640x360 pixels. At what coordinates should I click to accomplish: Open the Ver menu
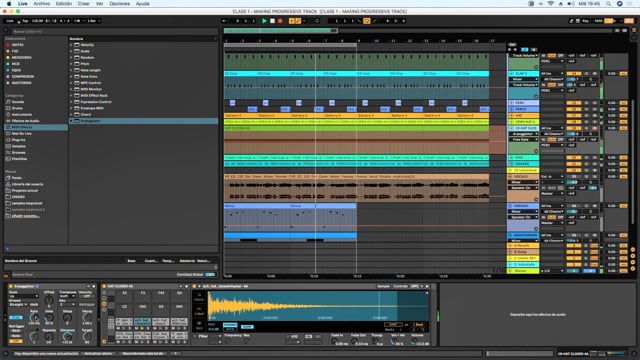(99, 4)
